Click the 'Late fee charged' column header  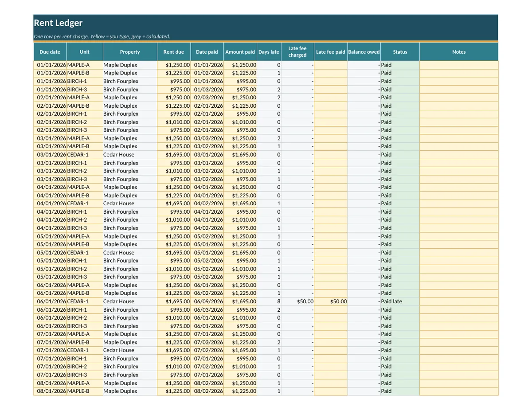point(297,52)
